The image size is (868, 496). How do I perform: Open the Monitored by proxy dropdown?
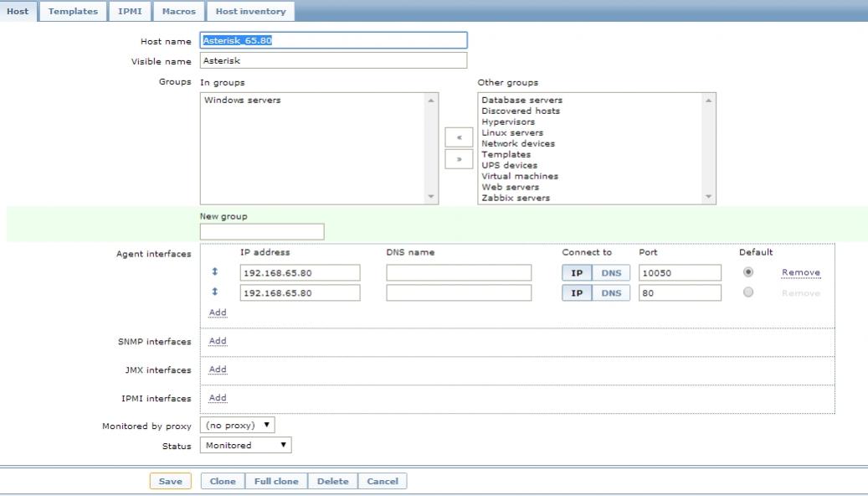[x=238, y=425]
